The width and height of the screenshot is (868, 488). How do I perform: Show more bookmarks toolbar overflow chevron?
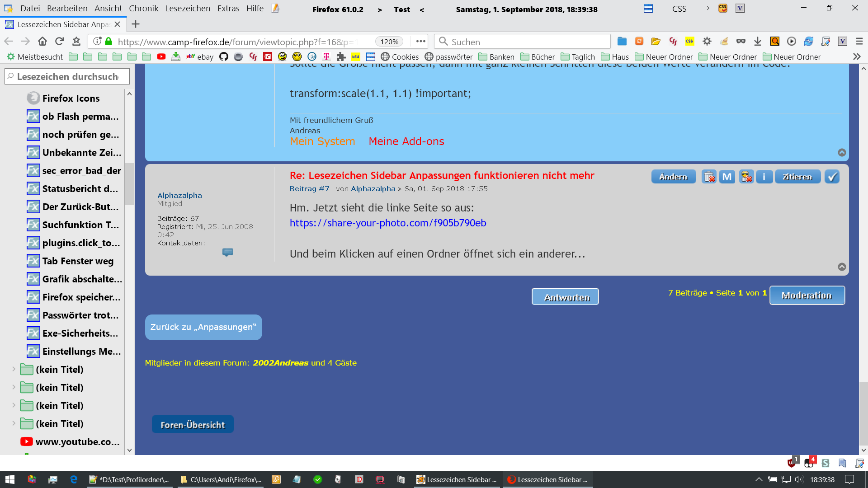click(x=857, y=56)
